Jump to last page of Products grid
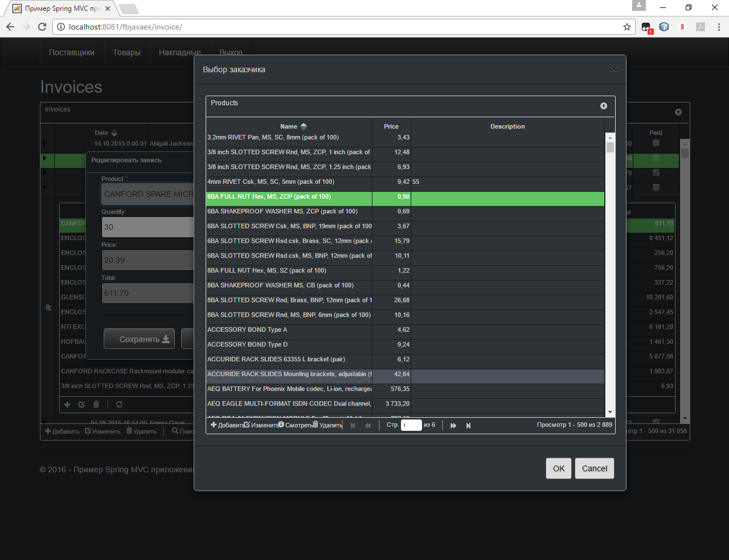This screenshot has width=729, height=560. pos(468,425)
